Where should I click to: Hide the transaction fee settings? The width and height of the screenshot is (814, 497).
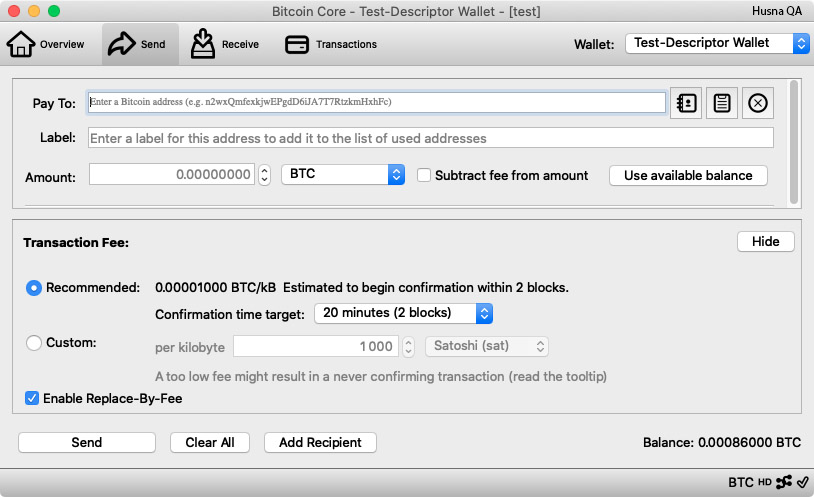click(x=765, y=241)
